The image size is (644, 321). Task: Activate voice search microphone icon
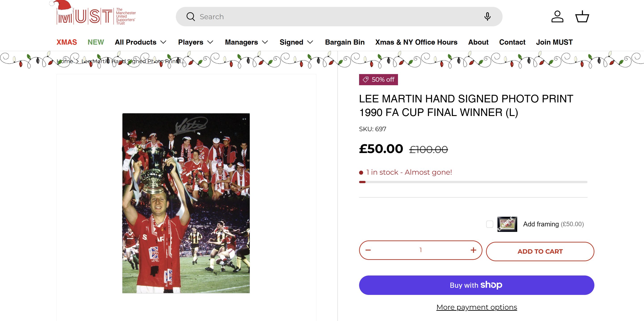pyautogui.click(x=487, y=17)
